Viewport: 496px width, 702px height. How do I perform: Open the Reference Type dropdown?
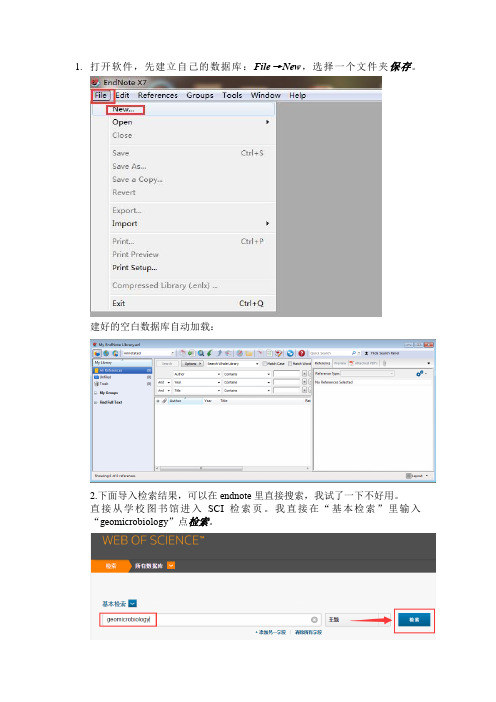coord(368,373)
